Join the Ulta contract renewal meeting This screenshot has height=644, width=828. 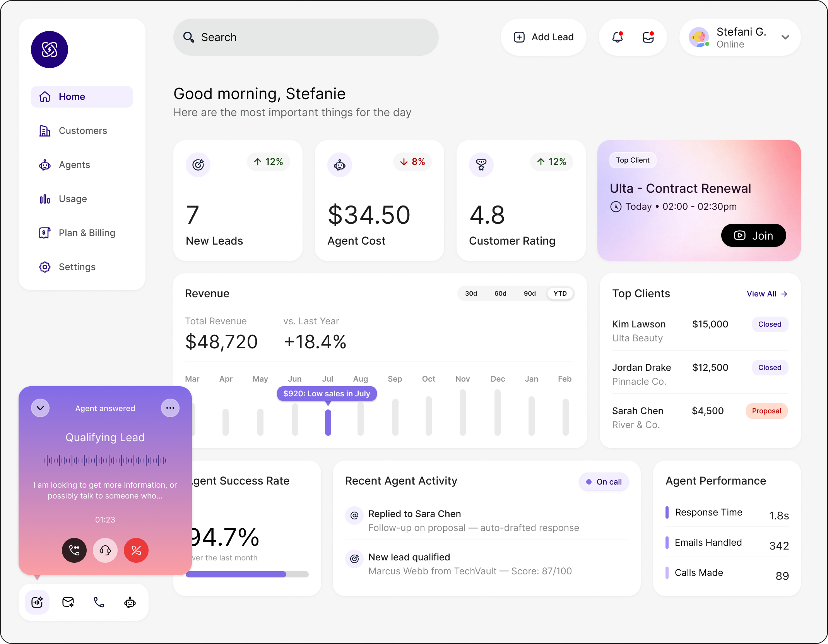[753, 235]
